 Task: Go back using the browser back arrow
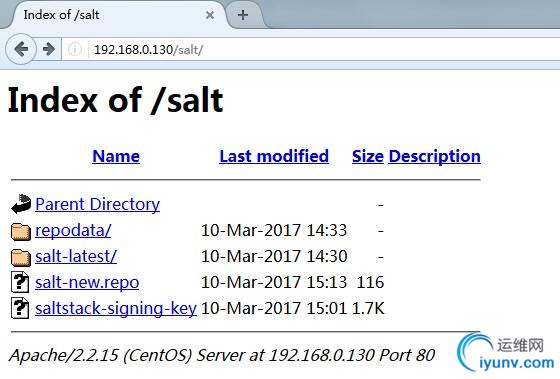pos(21,49)
